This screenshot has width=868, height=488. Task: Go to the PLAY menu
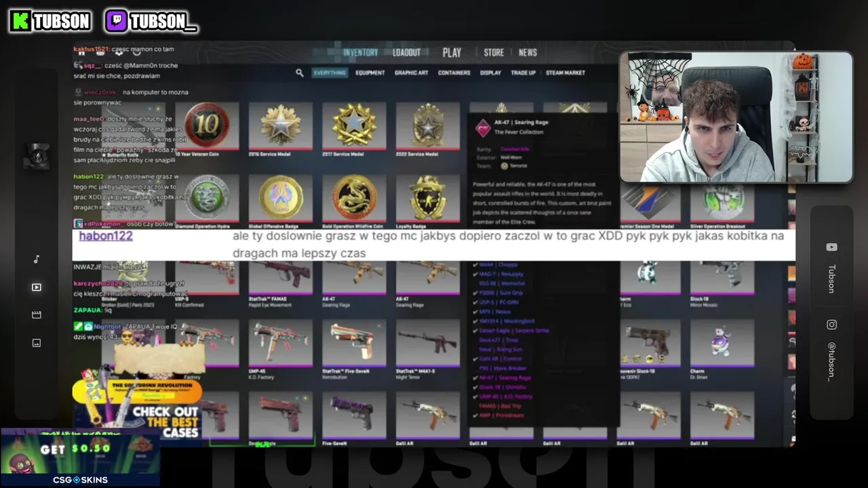pos(452,53)
